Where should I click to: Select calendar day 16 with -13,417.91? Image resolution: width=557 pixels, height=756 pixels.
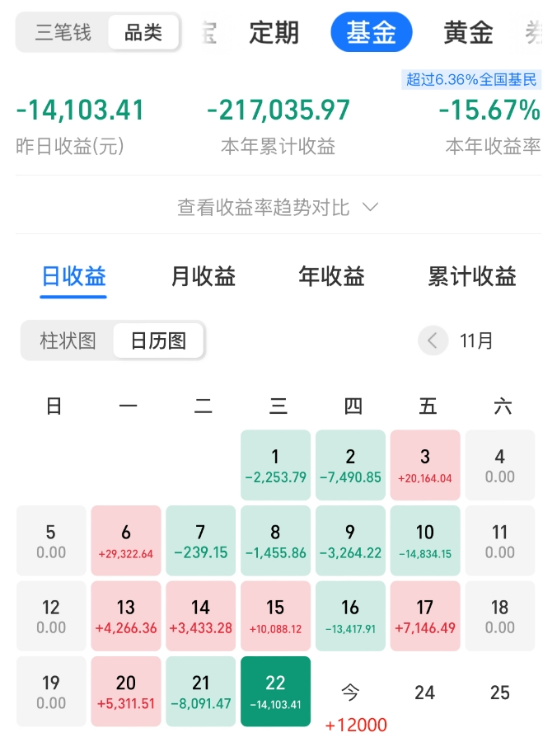point(350,616)
